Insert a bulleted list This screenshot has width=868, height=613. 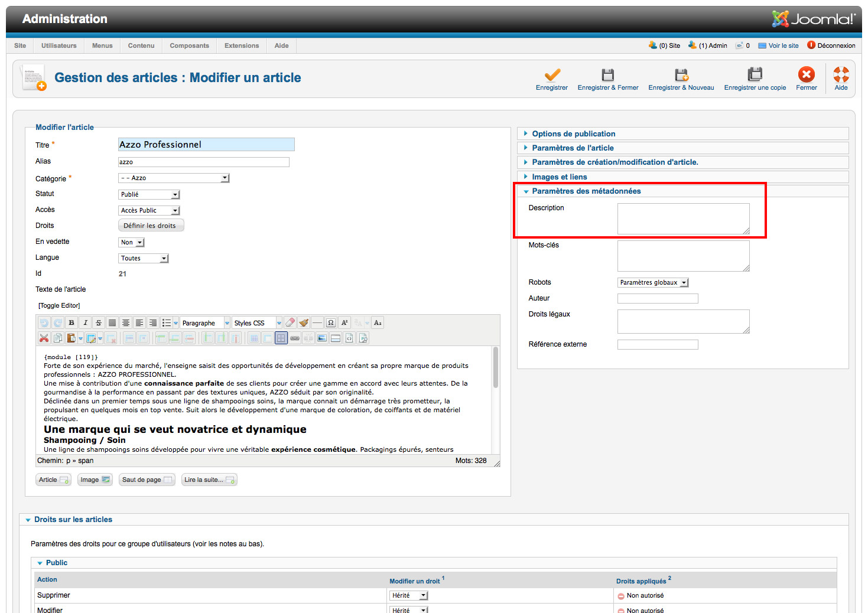coord(167,323)
